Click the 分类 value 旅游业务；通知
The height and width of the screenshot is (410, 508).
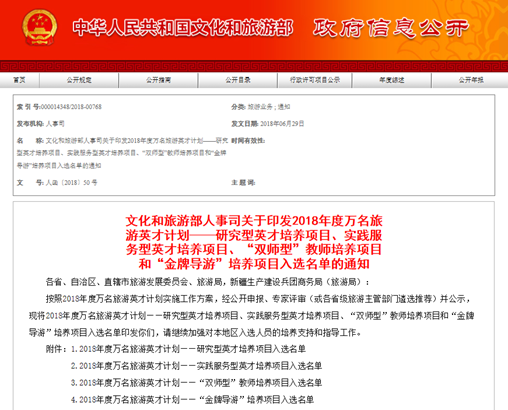point(269,107)
